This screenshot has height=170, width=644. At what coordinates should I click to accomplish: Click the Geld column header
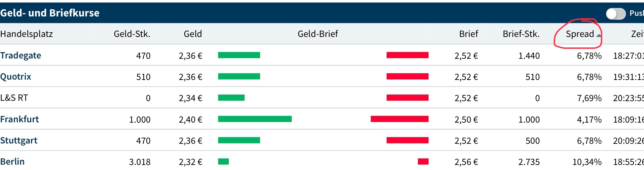[x=193, y=34]
